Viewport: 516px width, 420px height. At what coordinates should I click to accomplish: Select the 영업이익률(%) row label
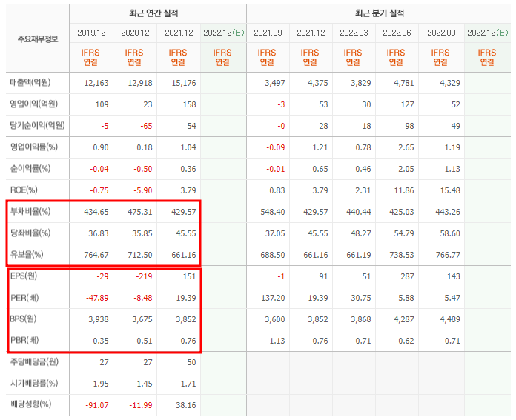click(34, 147)
